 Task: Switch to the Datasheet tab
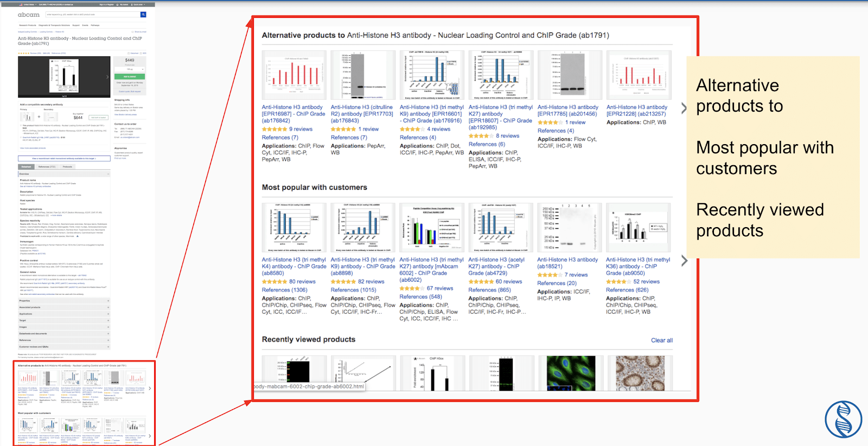(x=26, y=166)
